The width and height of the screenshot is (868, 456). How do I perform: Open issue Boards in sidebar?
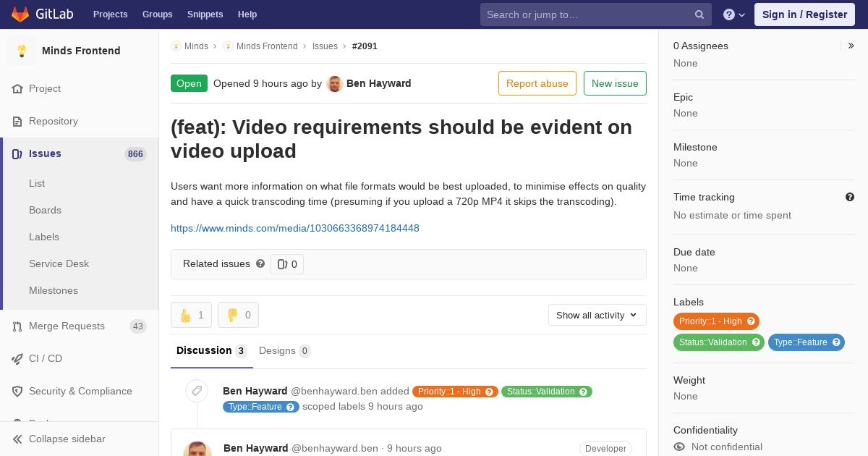tap(45, 210)
